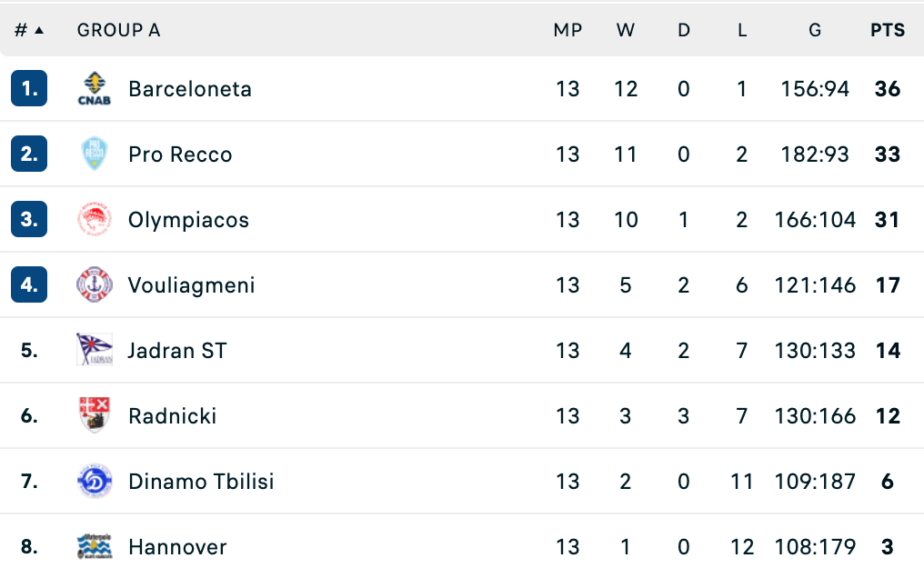Open the Pro Recco team crest
The height and width of the screenshot is (578, 924).
pos(95,154)
